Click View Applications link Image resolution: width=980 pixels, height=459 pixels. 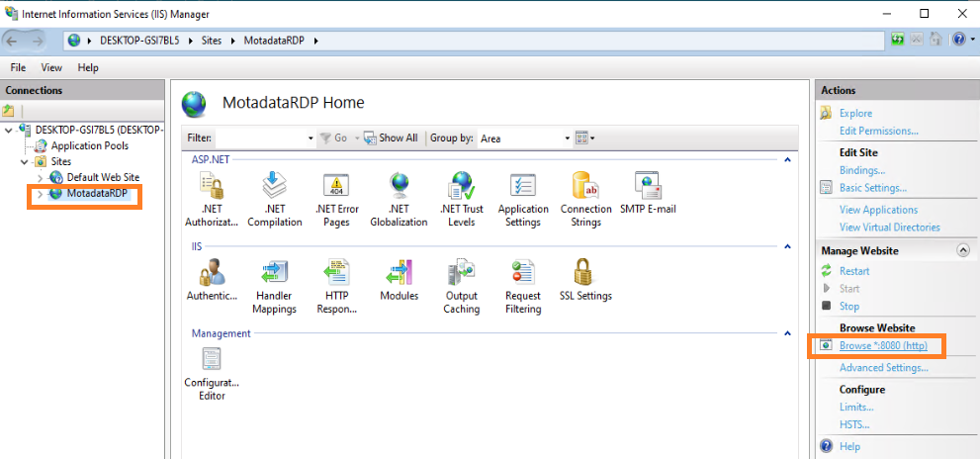[879, 210]
